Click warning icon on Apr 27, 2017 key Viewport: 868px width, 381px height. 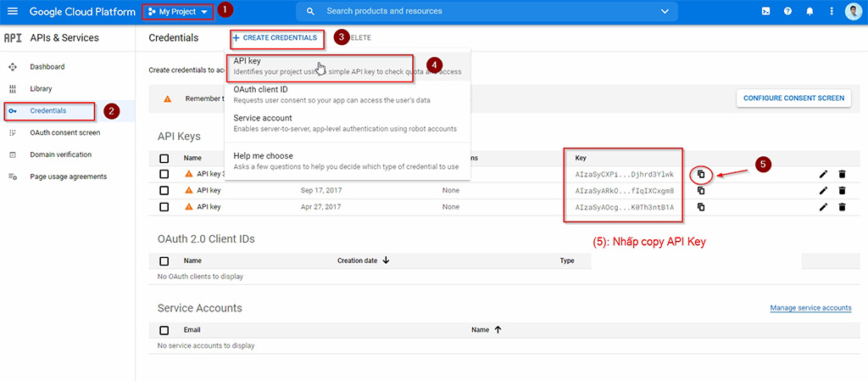pos(189,206)
